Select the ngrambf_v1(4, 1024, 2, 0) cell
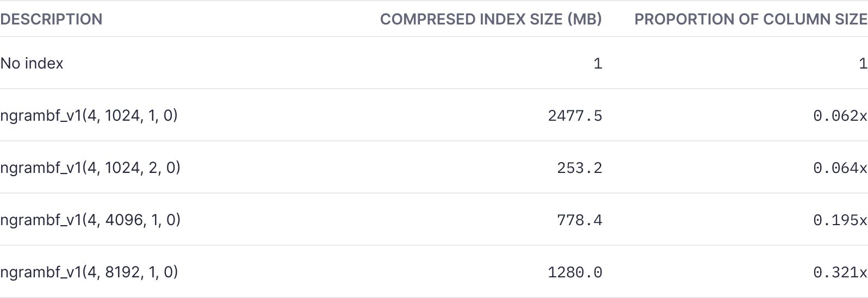This screenshot has height=298, width=868. [90, 167]
